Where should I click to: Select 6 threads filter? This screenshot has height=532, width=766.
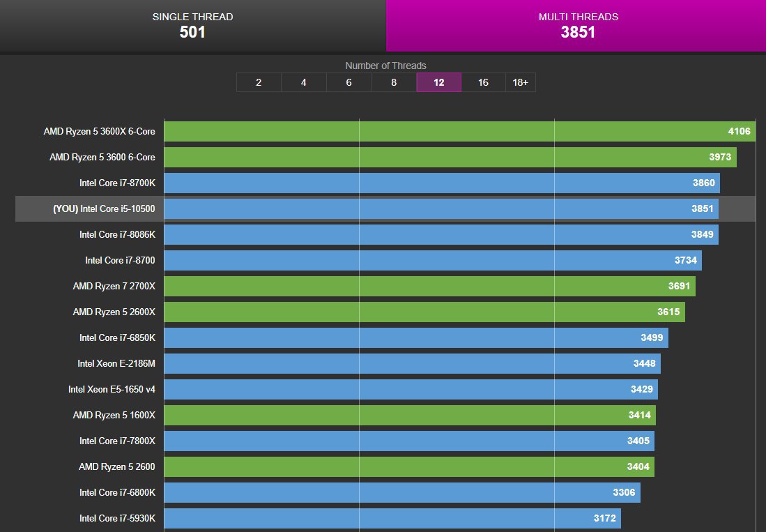348,82
